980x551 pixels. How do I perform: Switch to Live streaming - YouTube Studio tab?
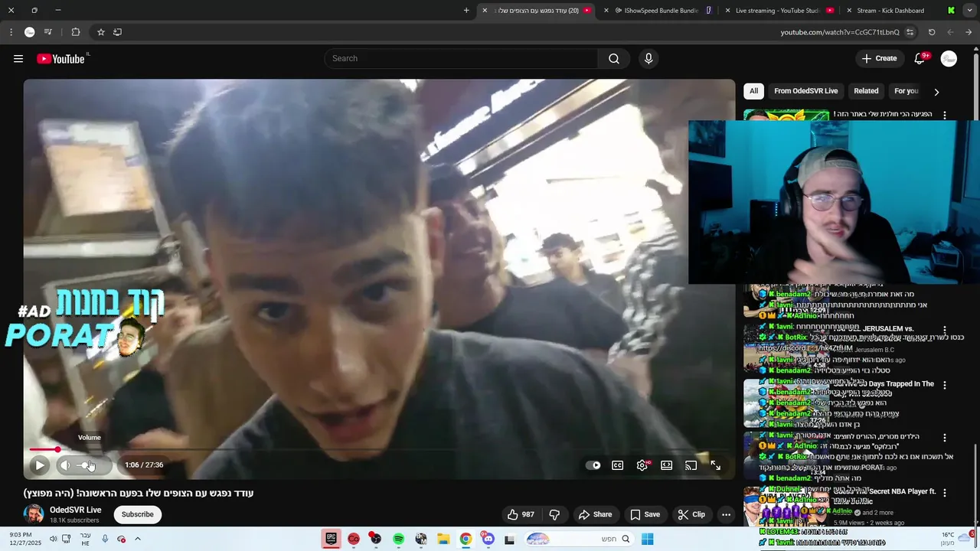click(778, 11)
